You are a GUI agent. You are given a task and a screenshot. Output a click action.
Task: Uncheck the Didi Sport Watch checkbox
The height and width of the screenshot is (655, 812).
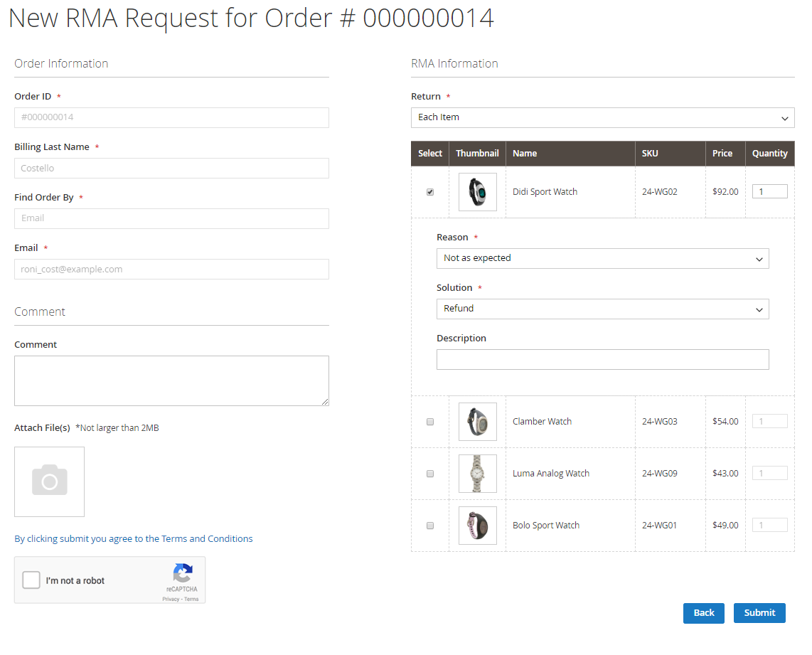pyautogui.click(x=430, y=192)
